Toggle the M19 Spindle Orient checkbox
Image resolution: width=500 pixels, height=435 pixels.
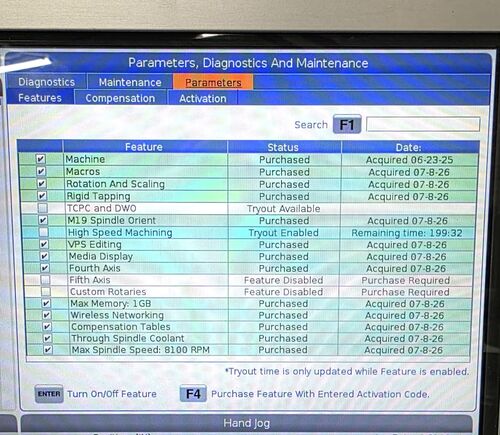pyautogui.click(x=43, y=220)
